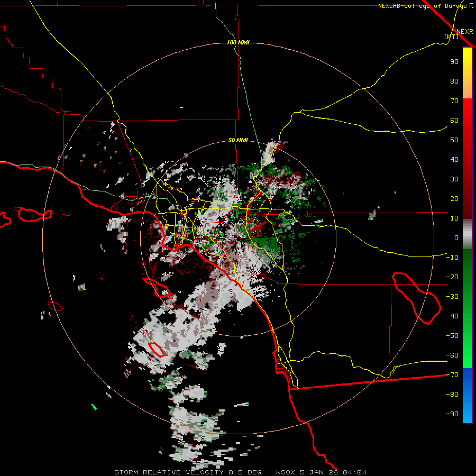Click the 50 NMI range ring label
Viewport: 476px width, 476px height.
tap(238, 140)
